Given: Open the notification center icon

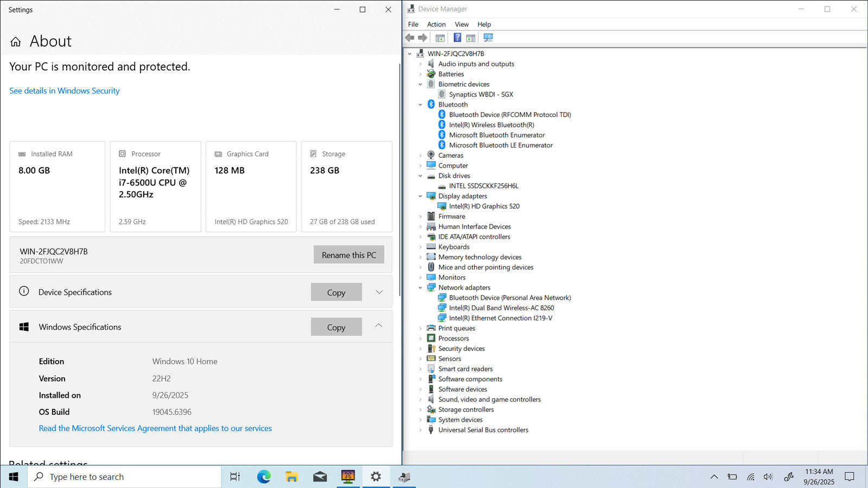Looking at the screenshot, I should coord(850,477).
